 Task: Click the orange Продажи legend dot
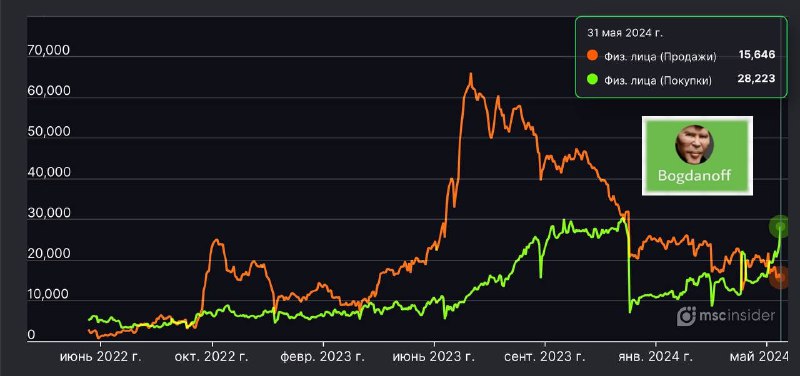click(x=592, y=56)
